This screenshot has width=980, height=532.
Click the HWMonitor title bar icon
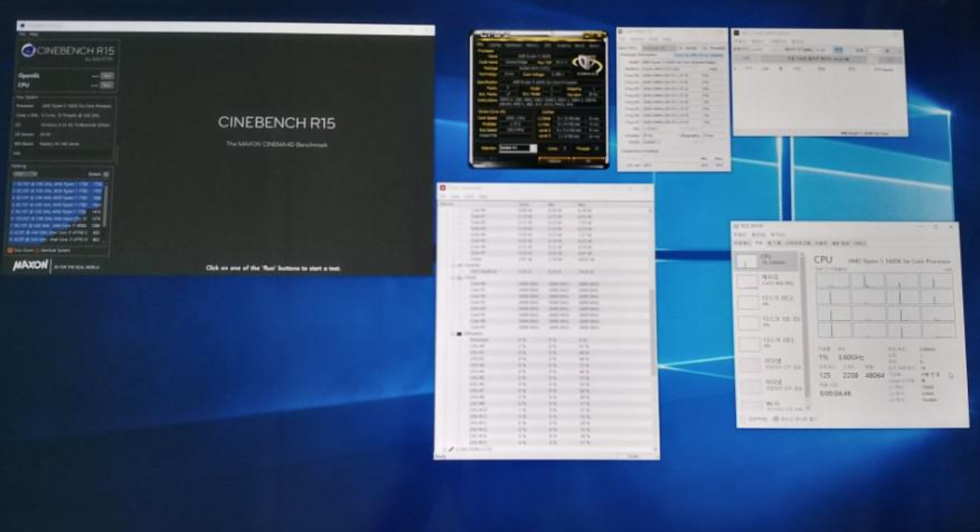[x=442, y=188]
